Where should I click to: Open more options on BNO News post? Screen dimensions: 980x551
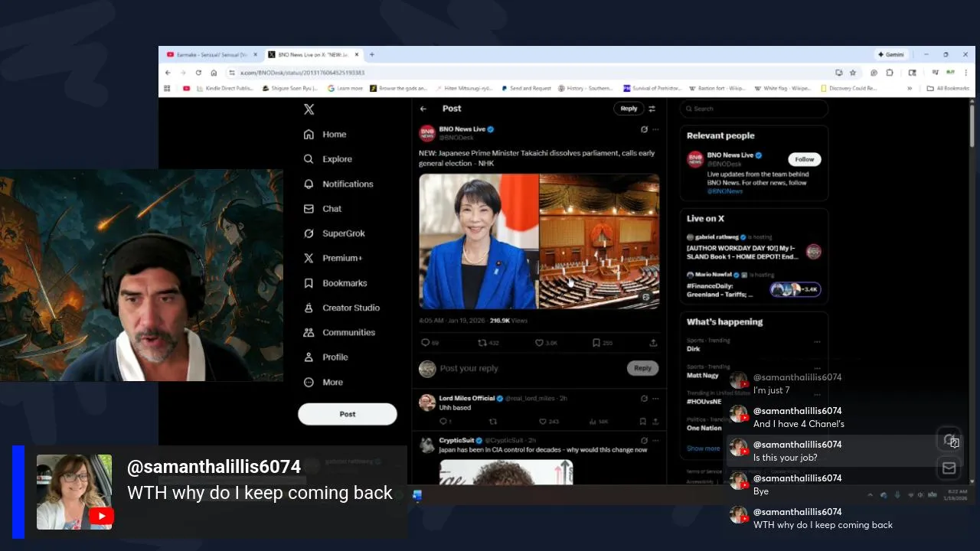[655, 129]
